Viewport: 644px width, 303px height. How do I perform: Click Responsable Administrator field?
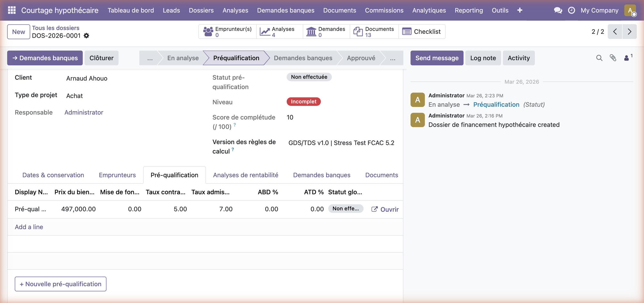click(84, 112)
